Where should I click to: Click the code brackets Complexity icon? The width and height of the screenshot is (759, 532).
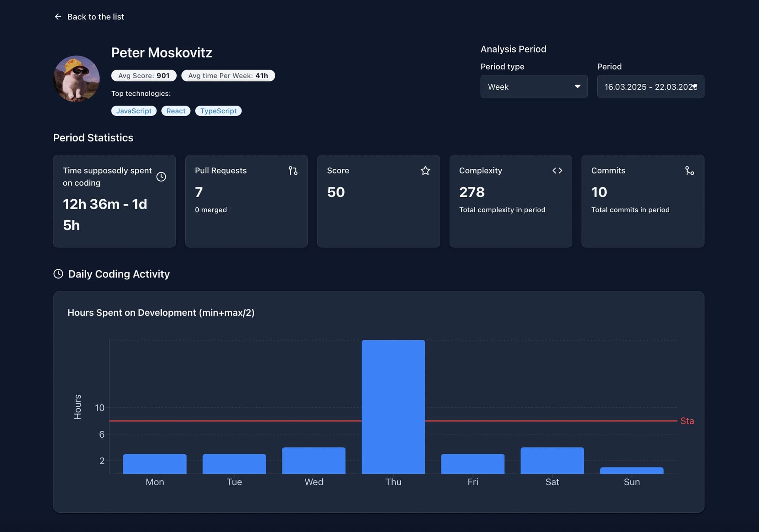click(x=557, y=171)
